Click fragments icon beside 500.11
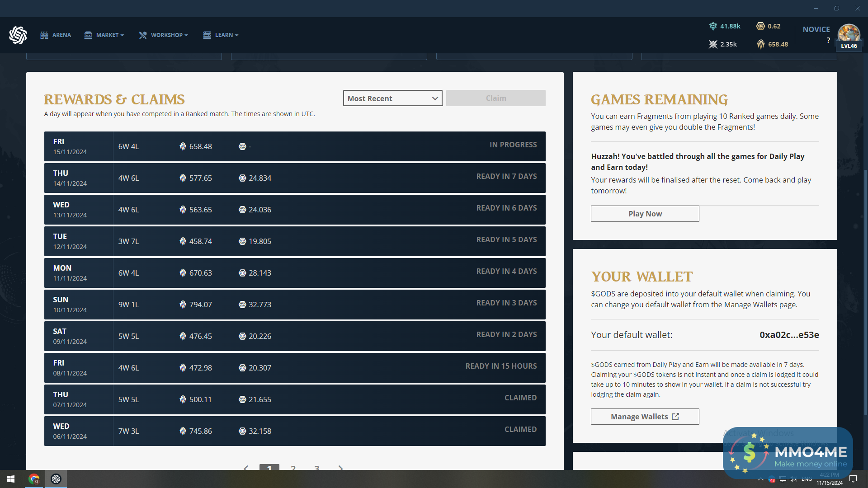Screen dimensions: 868x488 click(183, 399)
